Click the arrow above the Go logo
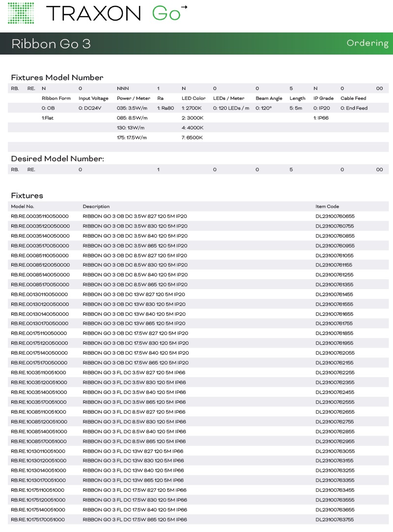This screenshot has height=532, width=393. click(x=184, y=7)
